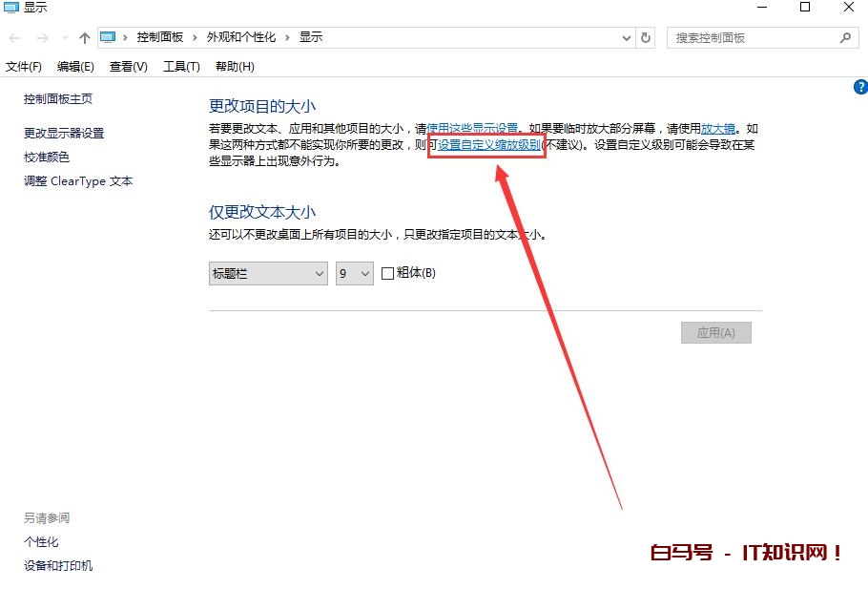Click the back navigation arrow

click(15, 38)
